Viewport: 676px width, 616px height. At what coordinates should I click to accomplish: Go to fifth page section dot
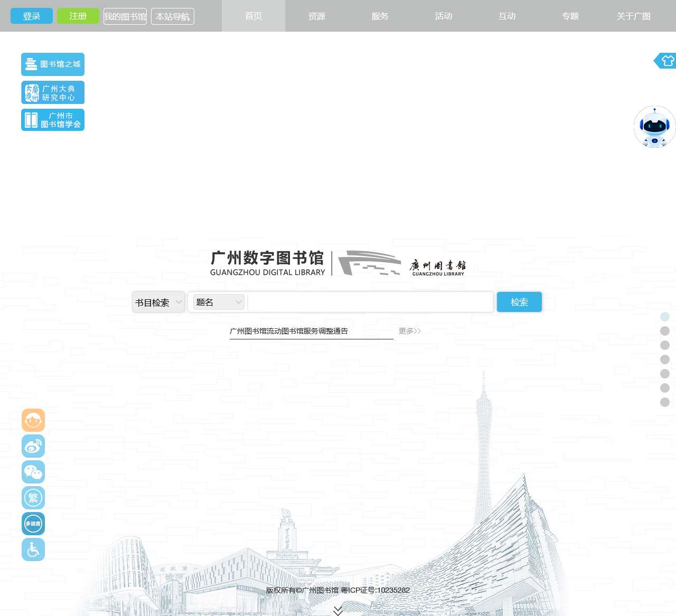[665, 374]
